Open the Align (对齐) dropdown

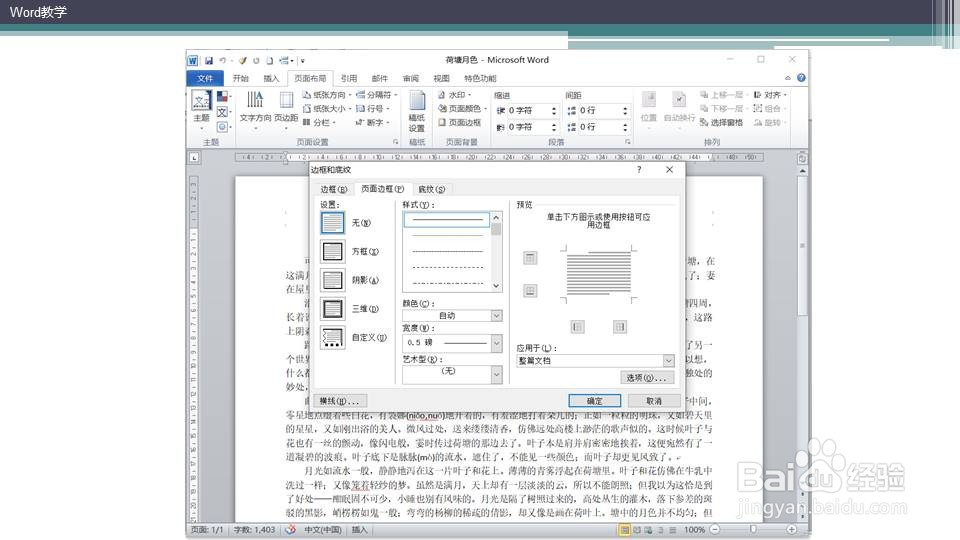click(x=770, y=95)
